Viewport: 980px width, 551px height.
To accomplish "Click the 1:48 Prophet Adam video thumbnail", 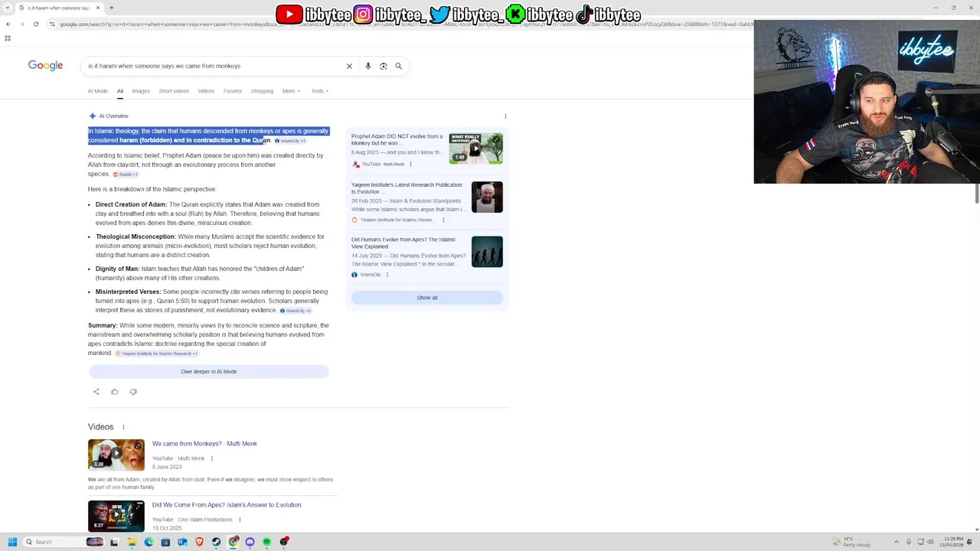I will coord(475,148).
